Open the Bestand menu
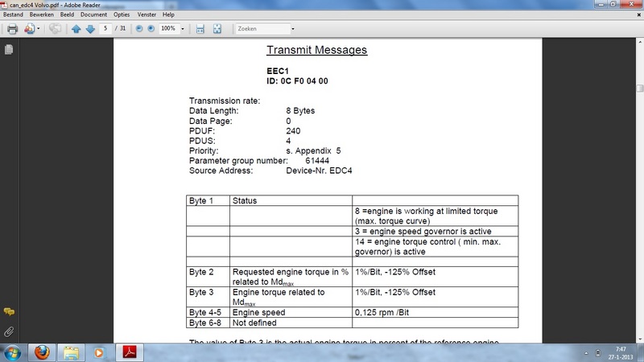The height and width of the screenshot is (362, 644). [x=14, y=14]
